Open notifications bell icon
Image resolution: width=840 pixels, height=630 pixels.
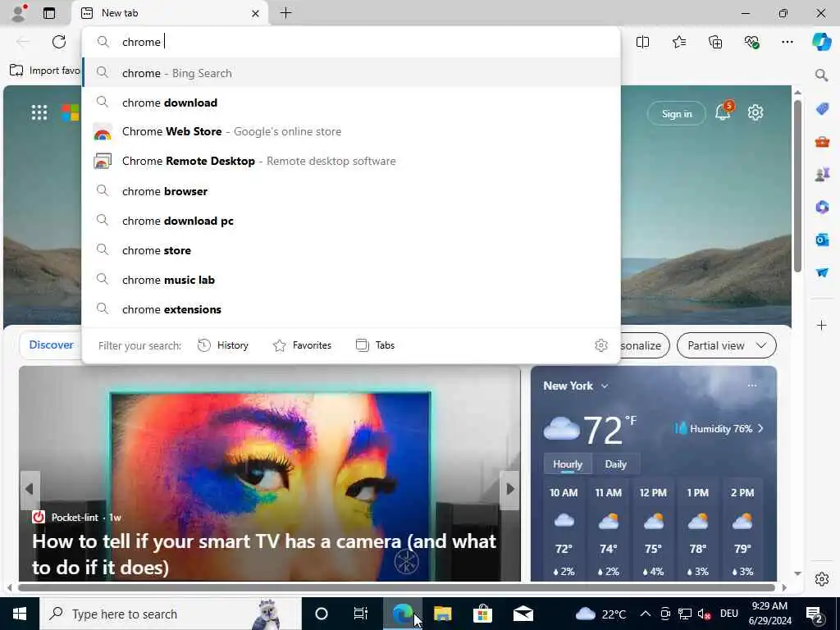(723, 112)
